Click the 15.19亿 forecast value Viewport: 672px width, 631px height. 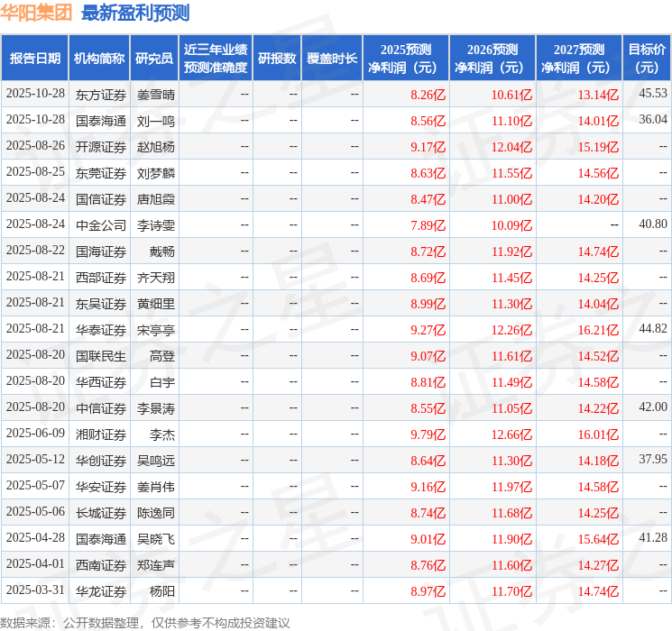pyautogui.click(x=598, y=147)
